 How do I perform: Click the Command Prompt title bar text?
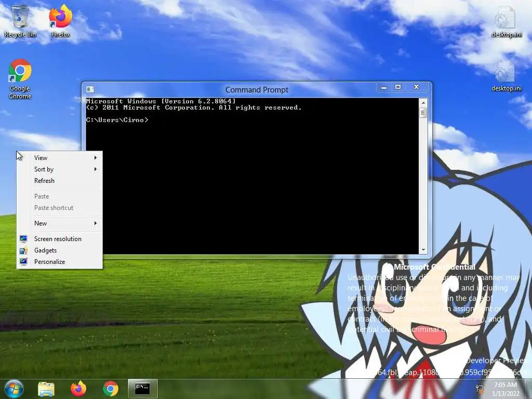(x=257, y=89)
